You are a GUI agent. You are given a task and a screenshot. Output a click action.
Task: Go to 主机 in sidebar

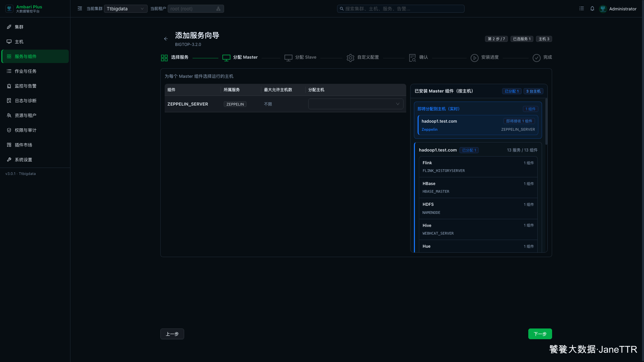35,42
